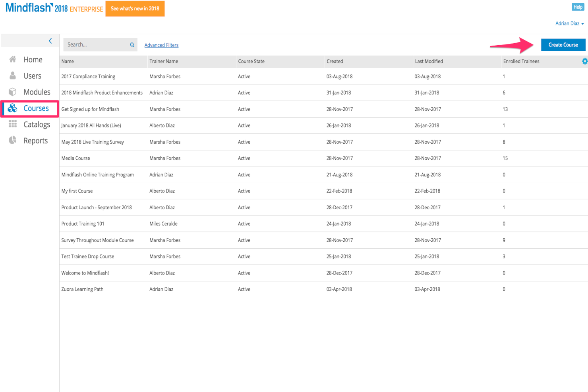Click the Courses blocks icon
Viewport: 588px width, 392px height.
(x=13, y=108)
